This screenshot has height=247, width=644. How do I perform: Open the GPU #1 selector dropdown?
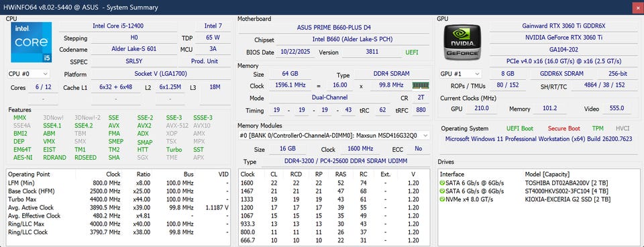[460, 74]
